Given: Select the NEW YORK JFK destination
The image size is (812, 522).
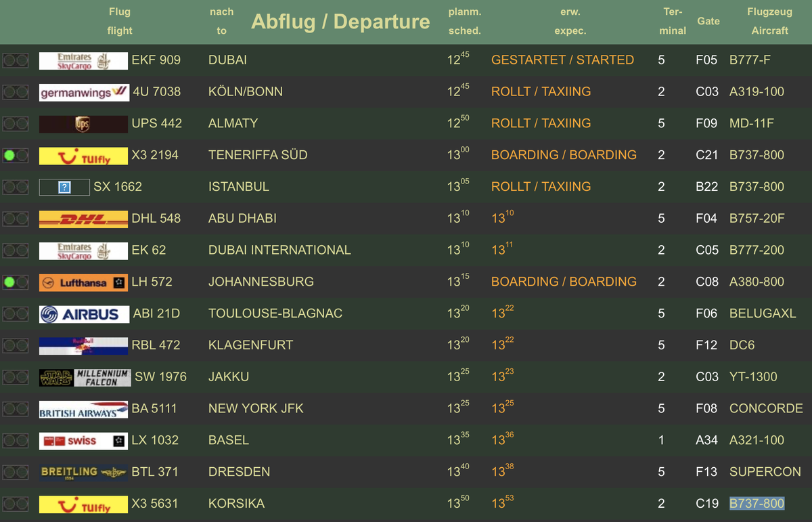Looking at the screenshot, I should 256,408.
